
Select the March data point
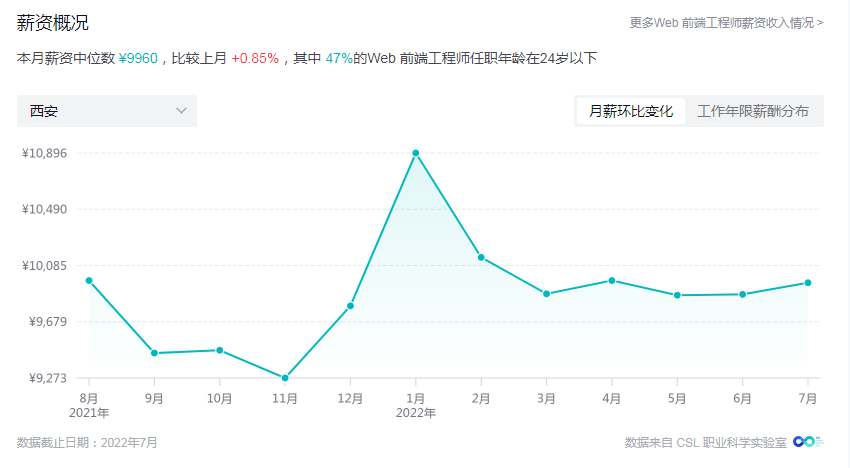[x=546, y=294]
